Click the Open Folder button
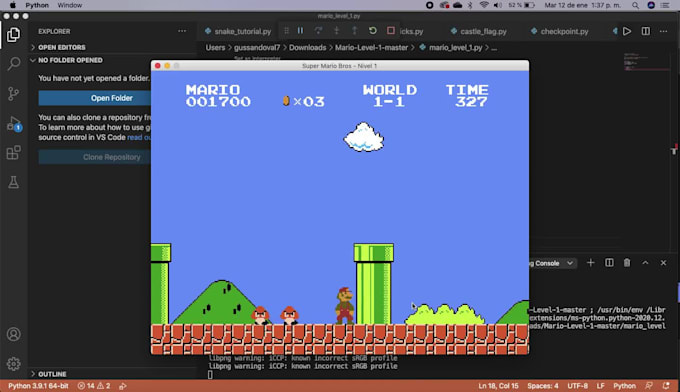The width and height of the screenshot is (680, 392). point(95,98)
